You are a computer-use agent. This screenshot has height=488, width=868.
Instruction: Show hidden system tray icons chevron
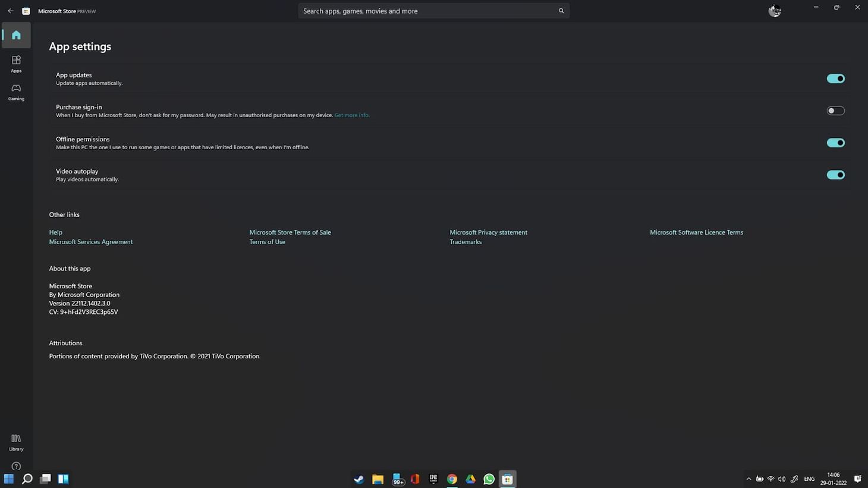pyautogui.click(x=749, y=479)
